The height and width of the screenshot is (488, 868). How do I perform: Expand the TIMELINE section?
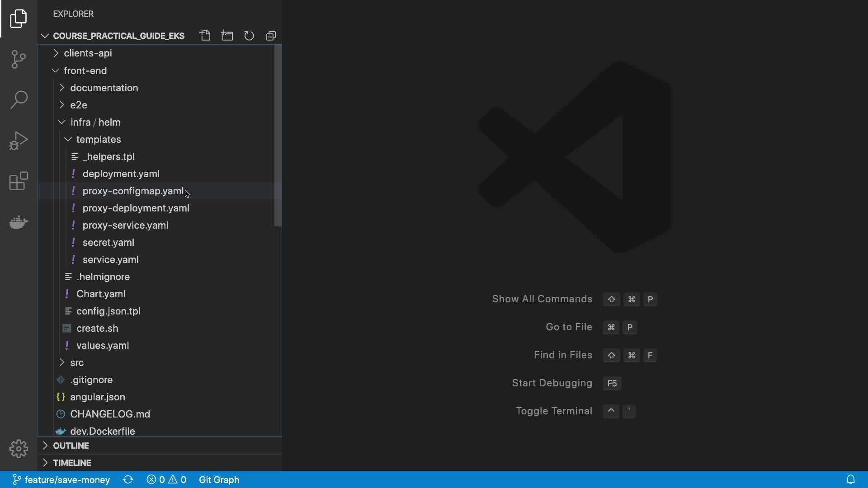(72, 463)
